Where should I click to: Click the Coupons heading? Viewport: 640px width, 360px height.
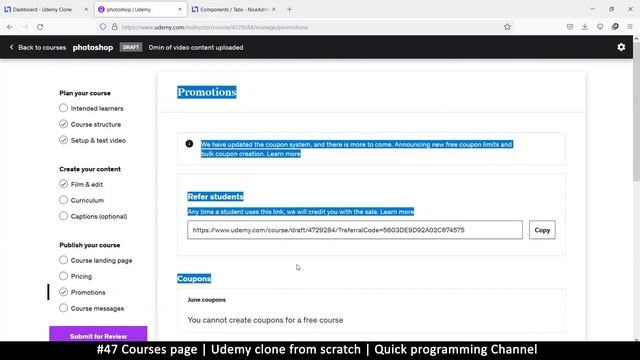[x=194, y=279]
